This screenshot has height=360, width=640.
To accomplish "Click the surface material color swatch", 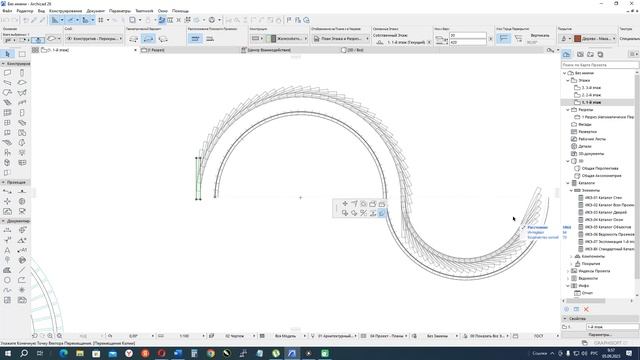I will click(x=578, y=38).
